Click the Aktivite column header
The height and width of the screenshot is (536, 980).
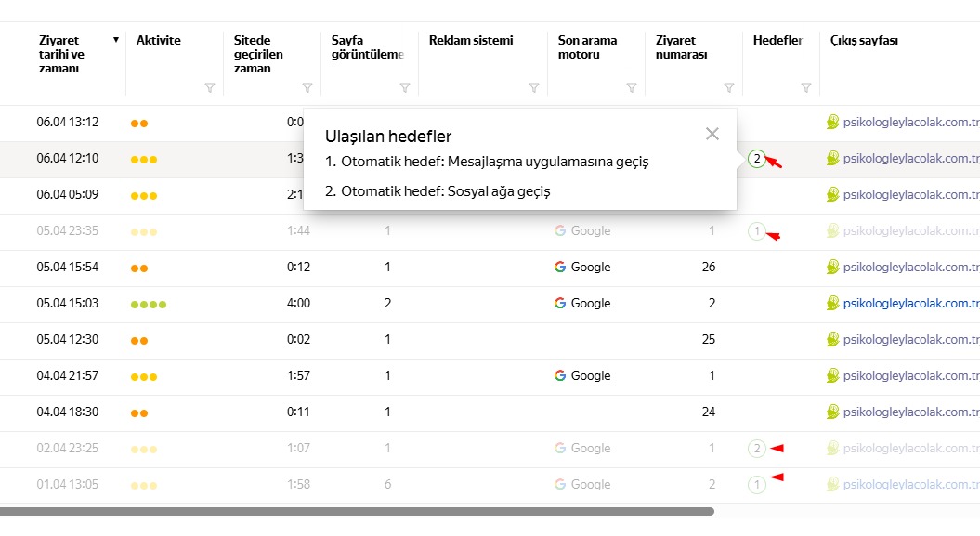pos(159,41)
